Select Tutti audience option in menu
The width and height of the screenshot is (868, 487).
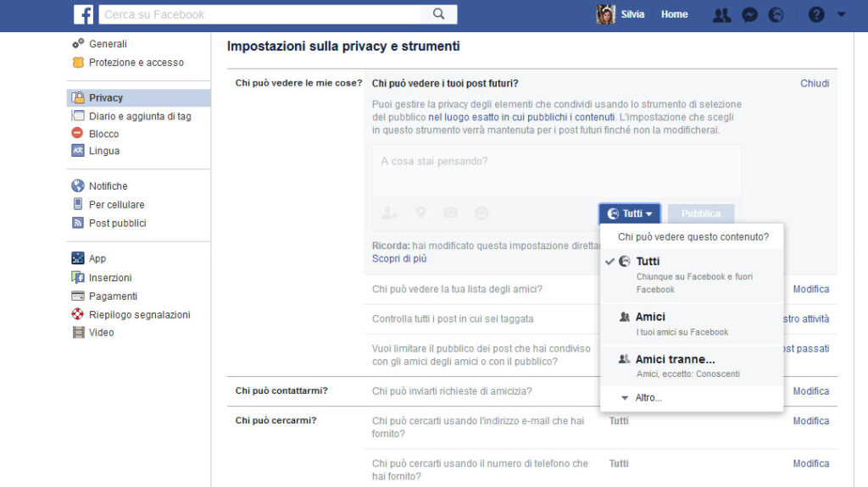click(x=692, y=274)
